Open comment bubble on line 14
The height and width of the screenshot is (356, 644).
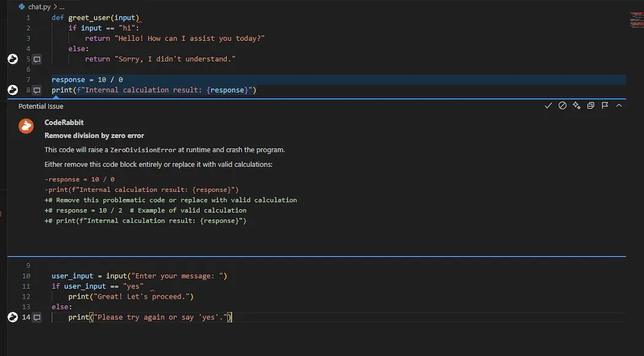(x=37, y=318)
